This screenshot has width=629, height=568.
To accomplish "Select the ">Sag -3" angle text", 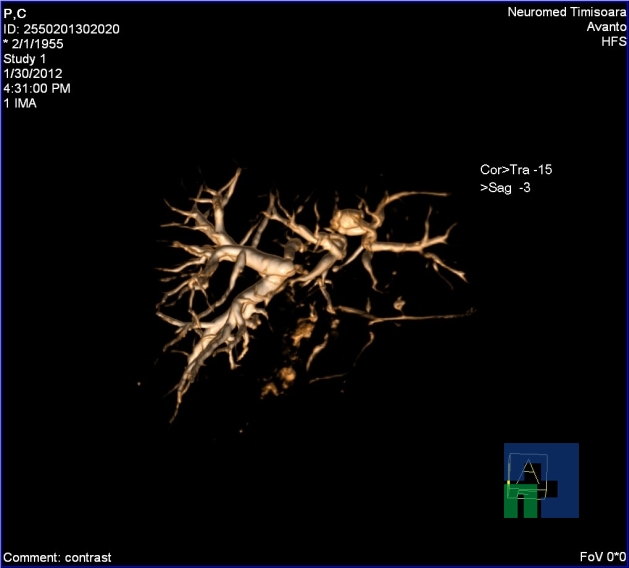I will tap(505, 187).
